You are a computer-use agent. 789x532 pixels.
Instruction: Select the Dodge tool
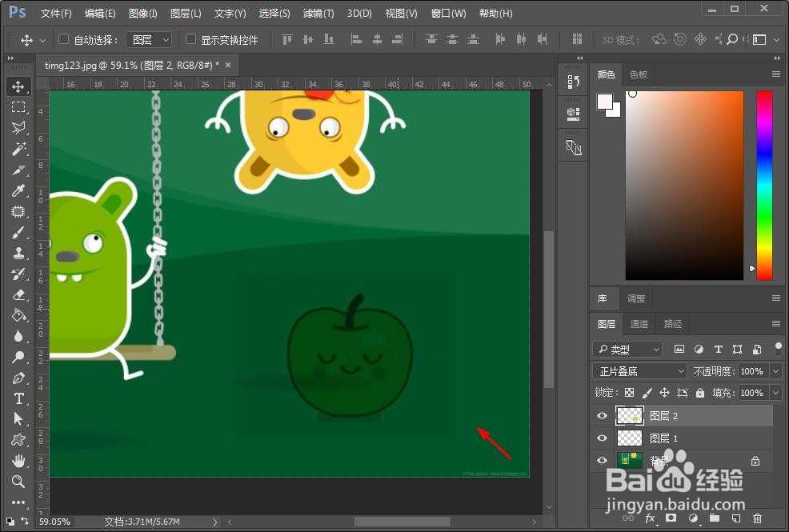pos(18,357)
